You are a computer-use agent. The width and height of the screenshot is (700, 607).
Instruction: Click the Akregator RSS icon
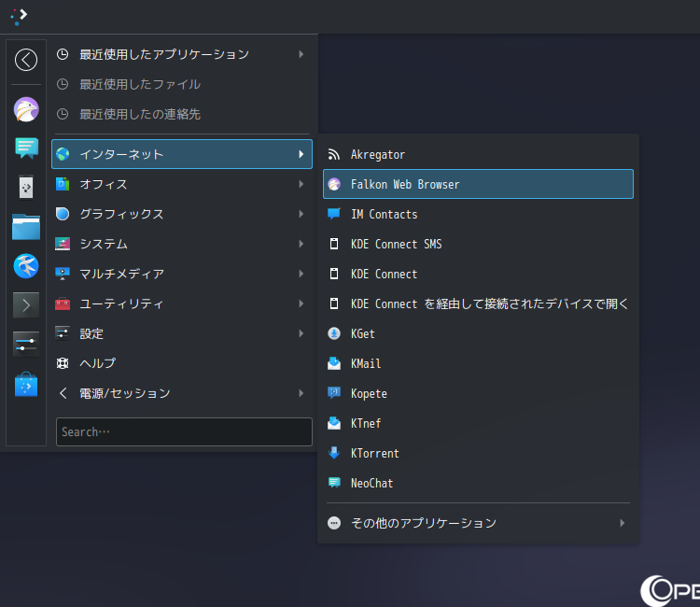click(x=334, y=154)
